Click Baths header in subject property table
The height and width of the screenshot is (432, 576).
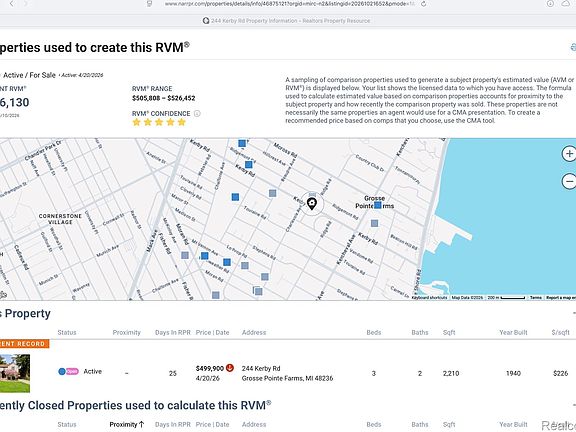(x=420, y=332)
